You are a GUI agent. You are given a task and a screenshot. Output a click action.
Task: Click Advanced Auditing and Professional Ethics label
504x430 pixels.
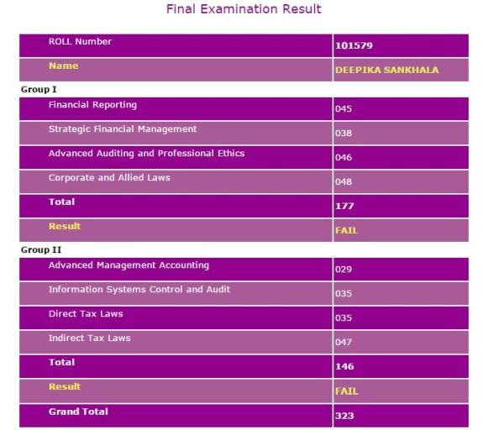[146, 154]
